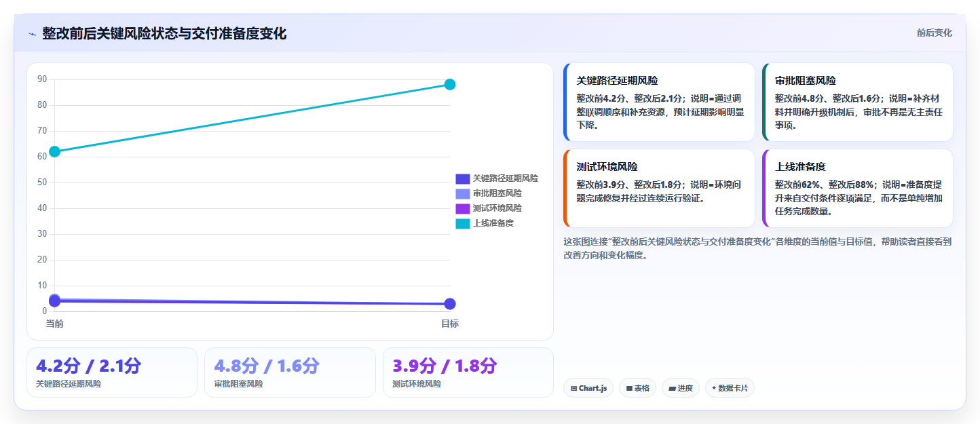This screenshot has height=424, width=980.
Task: Open the 关键路径延期风险 description card
Action: click(659, 102)
